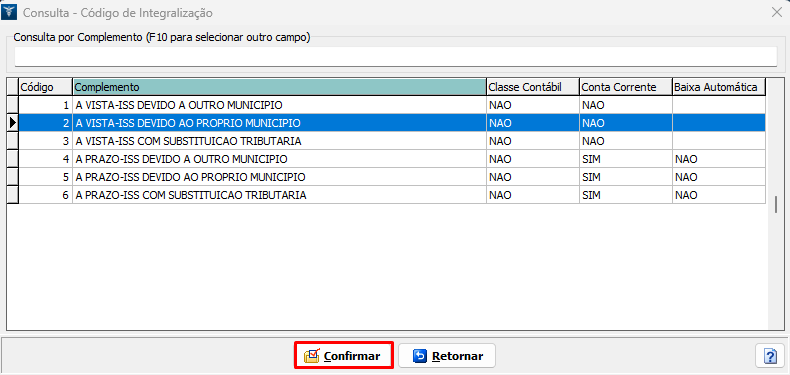Click the Retornar button
The image size is (790, 375).
click(447, 356)
